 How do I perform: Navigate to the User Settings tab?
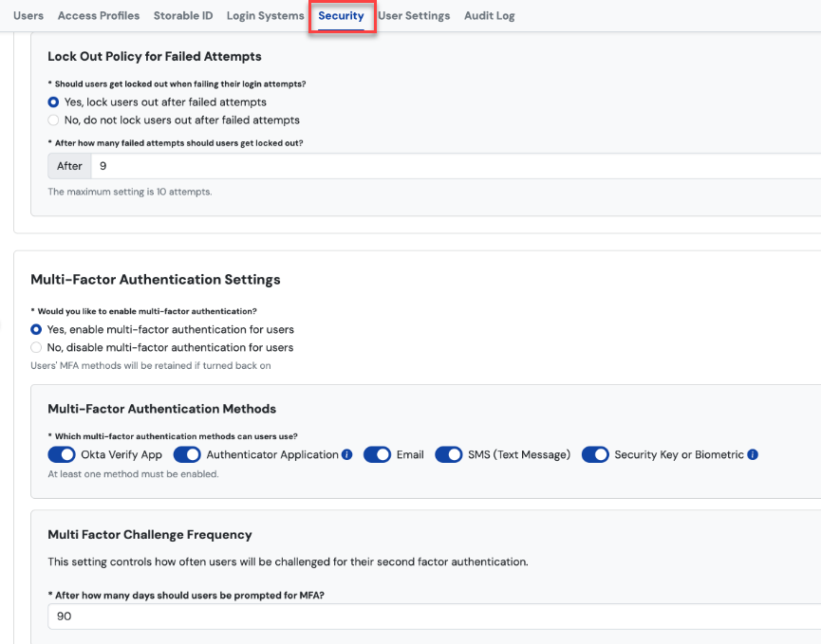[414, 16]
